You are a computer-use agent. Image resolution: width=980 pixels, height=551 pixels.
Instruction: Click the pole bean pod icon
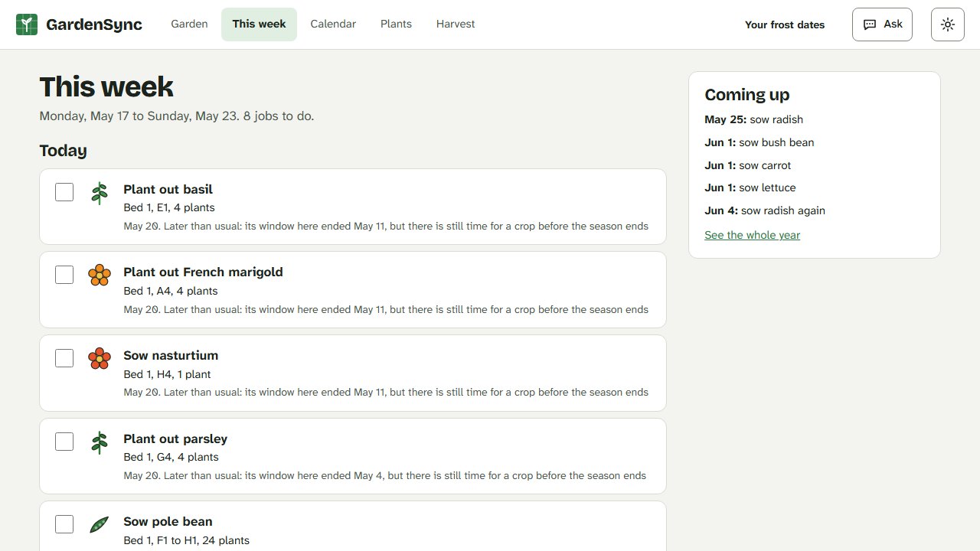[100, 525]
